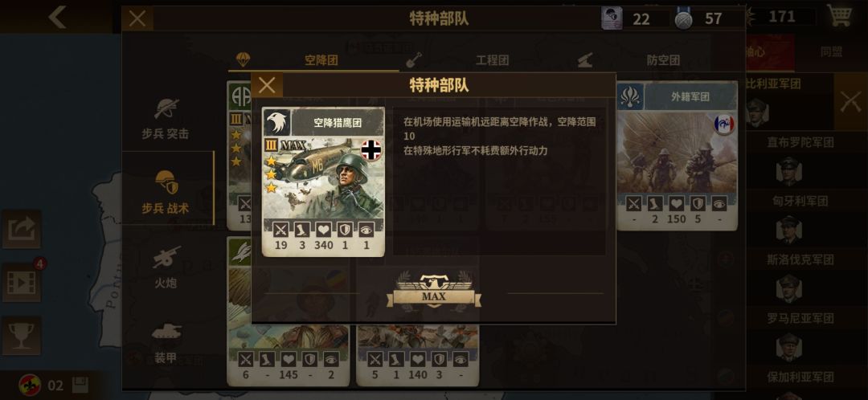This screenshot has width=868, height=400.
Task: Go back with the arrow icon
Action: click(x=58, y=17)
